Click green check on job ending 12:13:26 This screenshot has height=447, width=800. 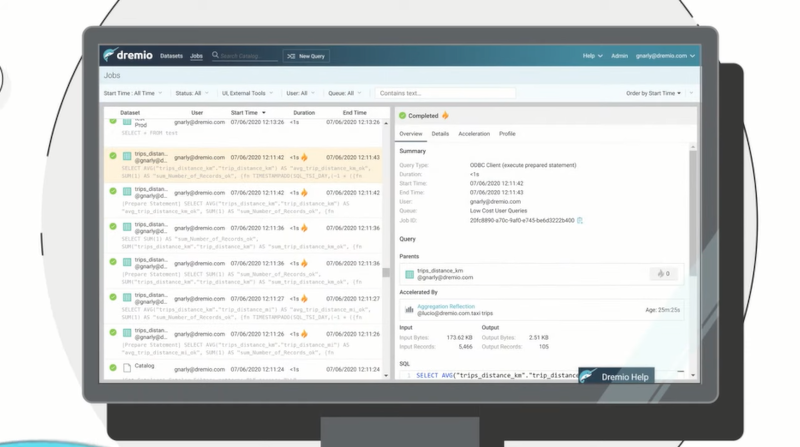click(113, 121)
